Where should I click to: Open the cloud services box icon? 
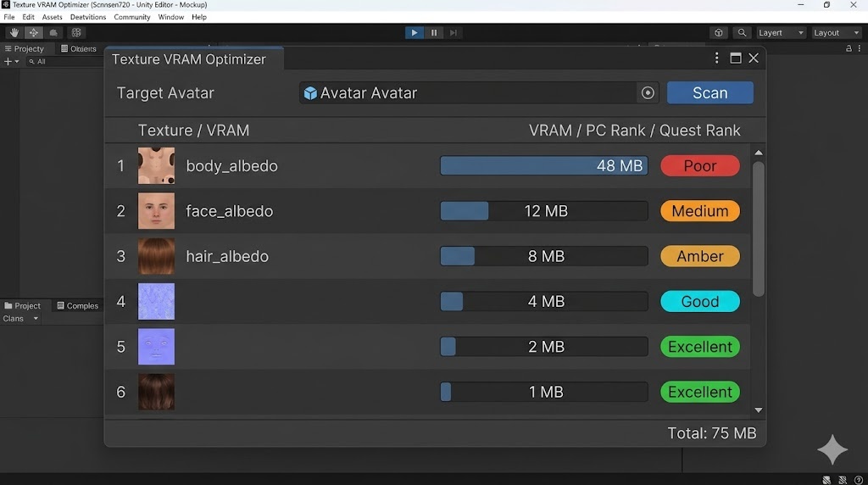[719, 33]
